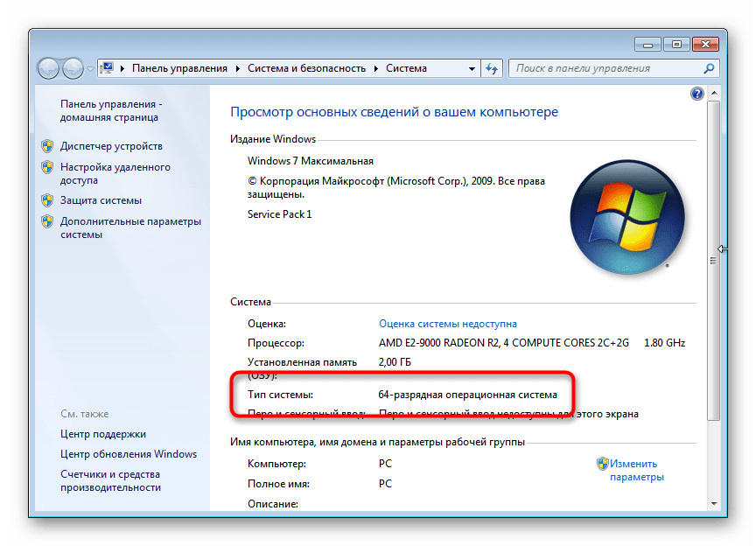Click the Forward navigation arrow button
This screenshot has width=756, height=546.
73,67
